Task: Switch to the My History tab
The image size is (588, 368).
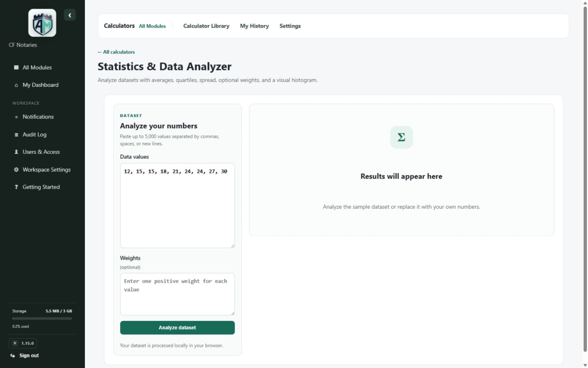Action: [254, 26]
